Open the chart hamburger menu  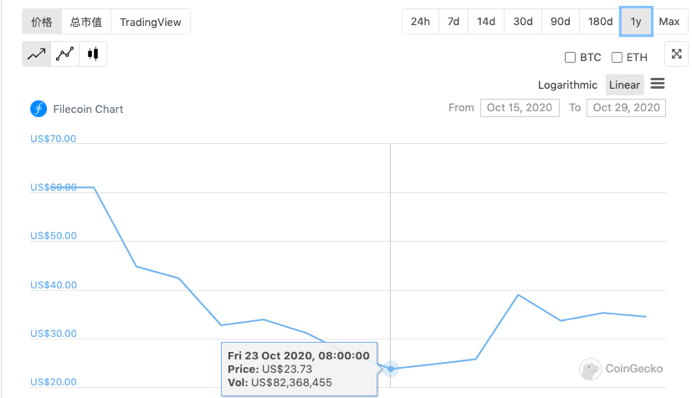[x=657, y=83]
